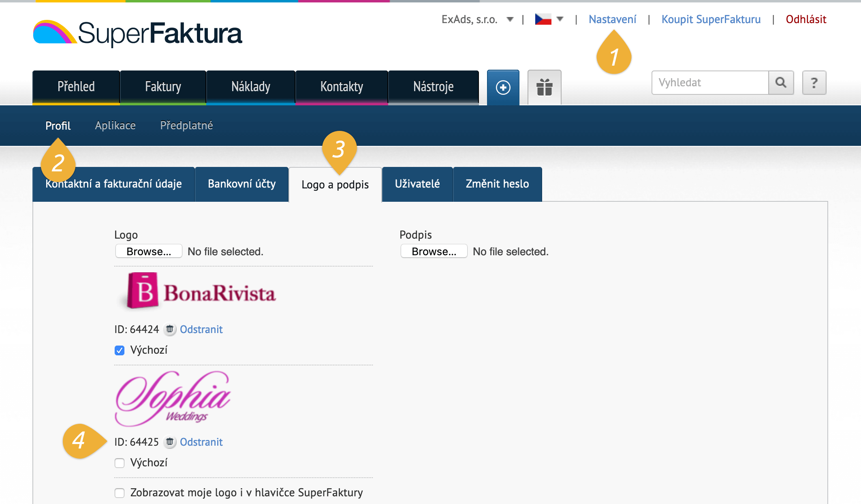Click Browse button under Logo
The image size is (861, 504).
coord(149,251)
